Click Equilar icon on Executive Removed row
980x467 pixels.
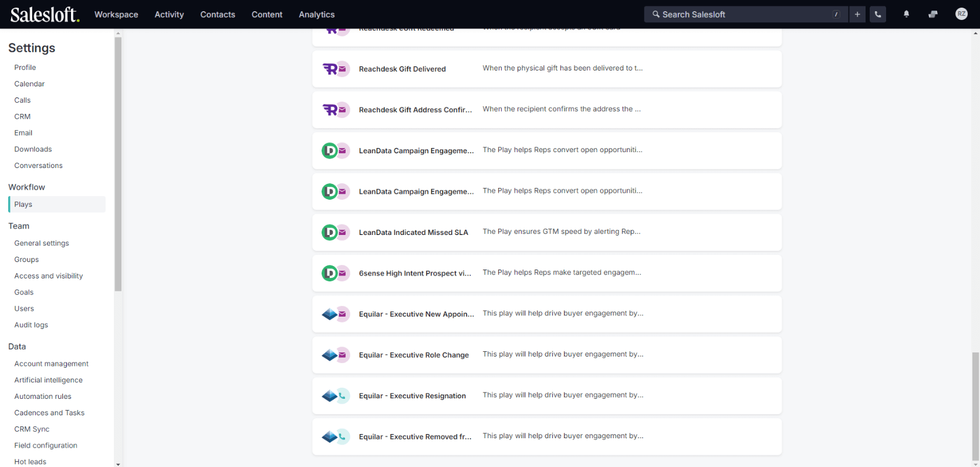point(330,436)
